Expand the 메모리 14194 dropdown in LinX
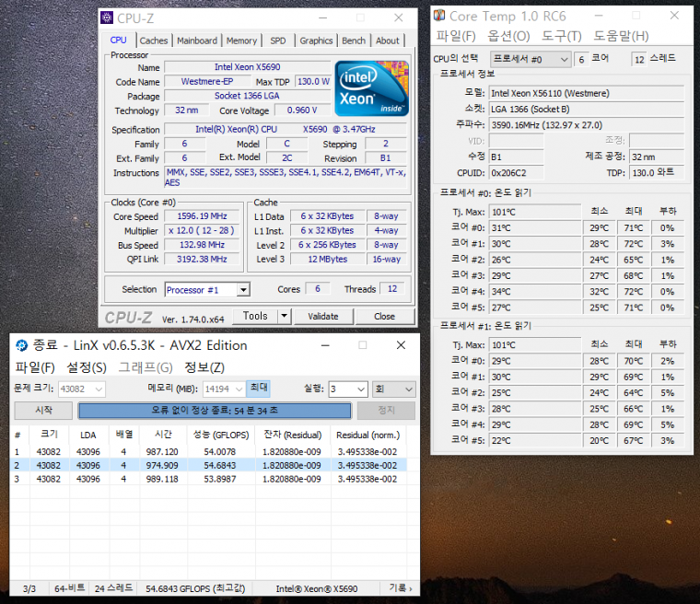Image resolution: width=700 pixels, height=604 pixels. coord(224,389)
